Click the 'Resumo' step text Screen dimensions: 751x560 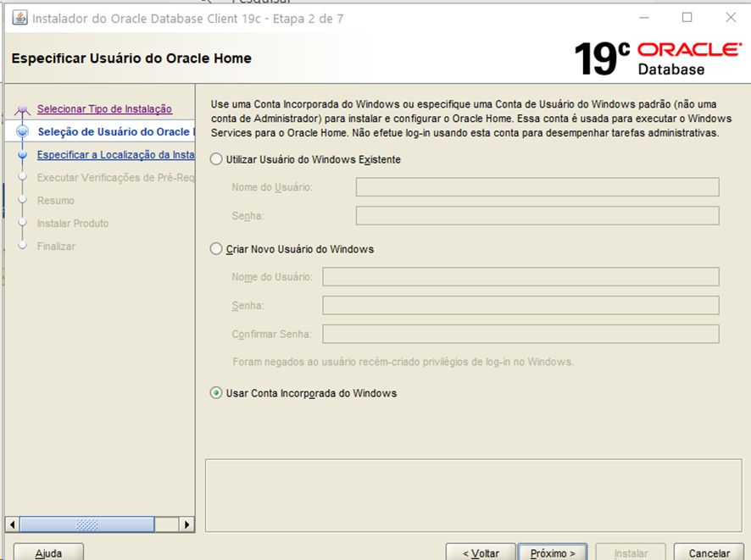tap(56, 201)
